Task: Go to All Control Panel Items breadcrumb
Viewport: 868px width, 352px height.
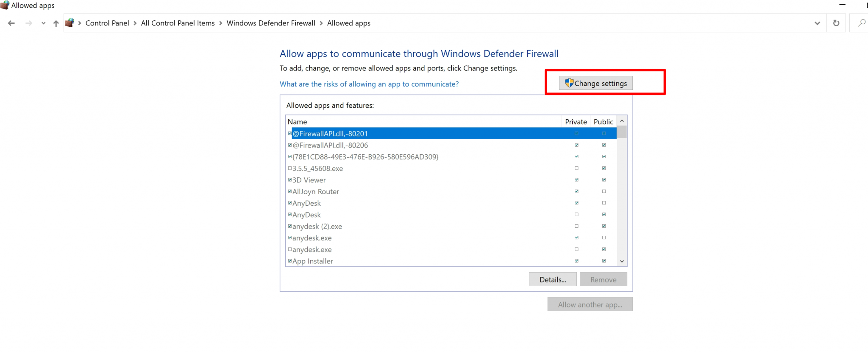Action: click(178, 23)
